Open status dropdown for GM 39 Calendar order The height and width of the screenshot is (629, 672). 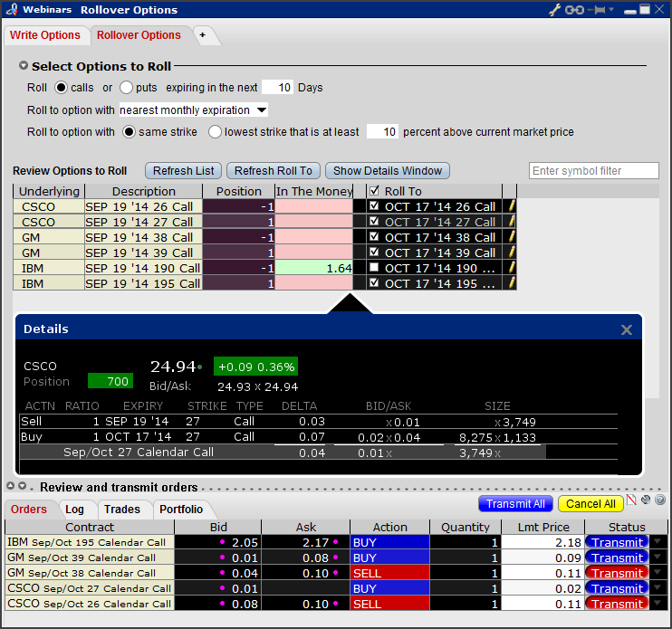point(658,558)
